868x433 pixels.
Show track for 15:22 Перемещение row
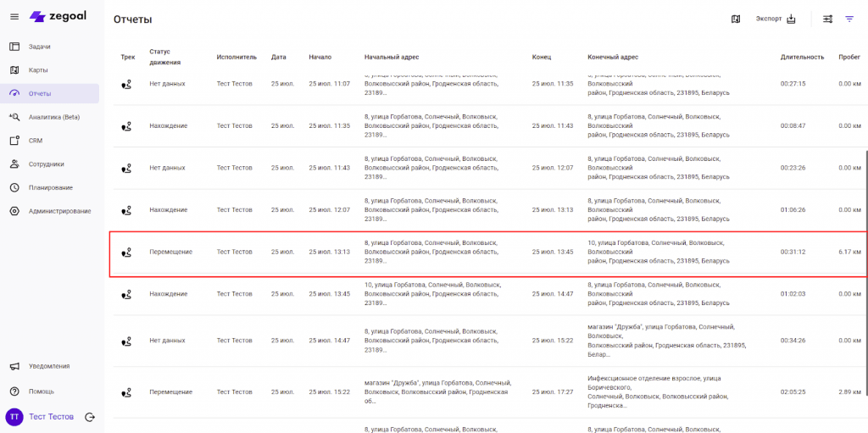pyautogui.click(x=126, y=391)
